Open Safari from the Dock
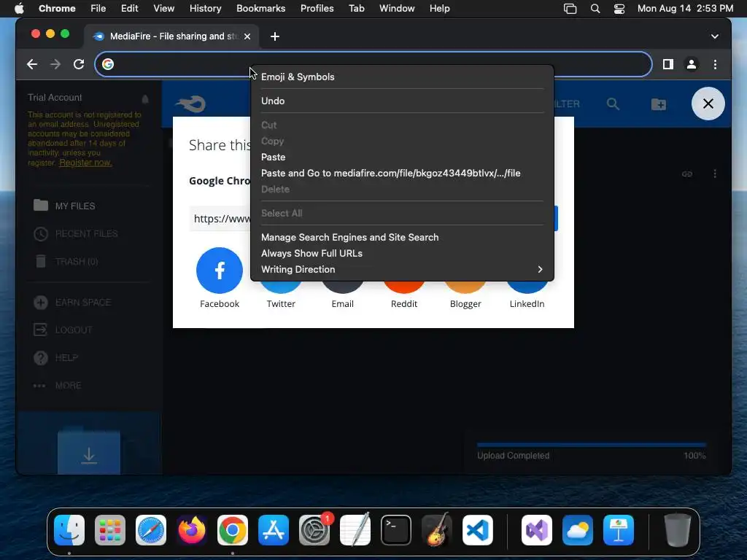This screenshot has height=560, width=747. (151, 530)
